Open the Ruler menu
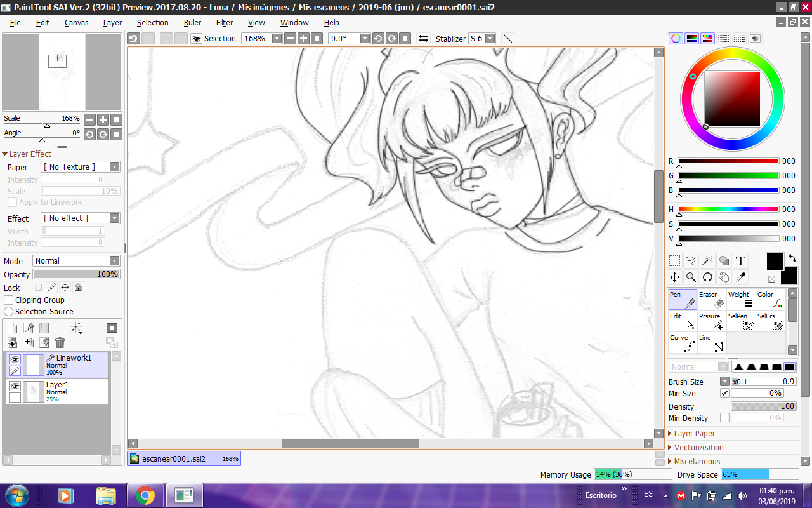 [192, 23]
